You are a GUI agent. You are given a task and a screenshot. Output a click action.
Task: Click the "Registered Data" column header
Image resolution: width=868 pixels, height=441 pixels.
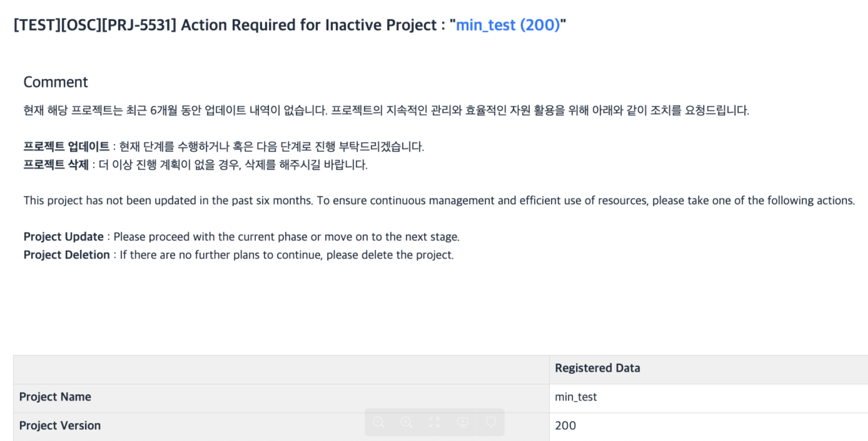tap(597, 368)
